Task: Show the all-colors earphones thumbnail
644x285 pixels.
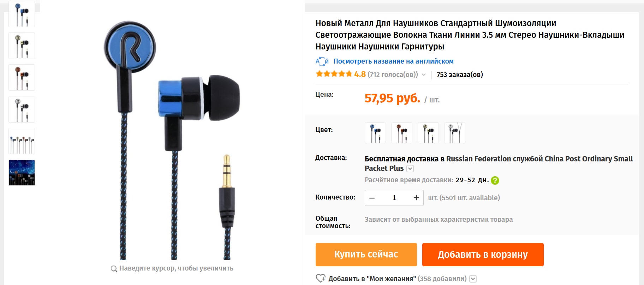Action: click(x=22, y=141)
